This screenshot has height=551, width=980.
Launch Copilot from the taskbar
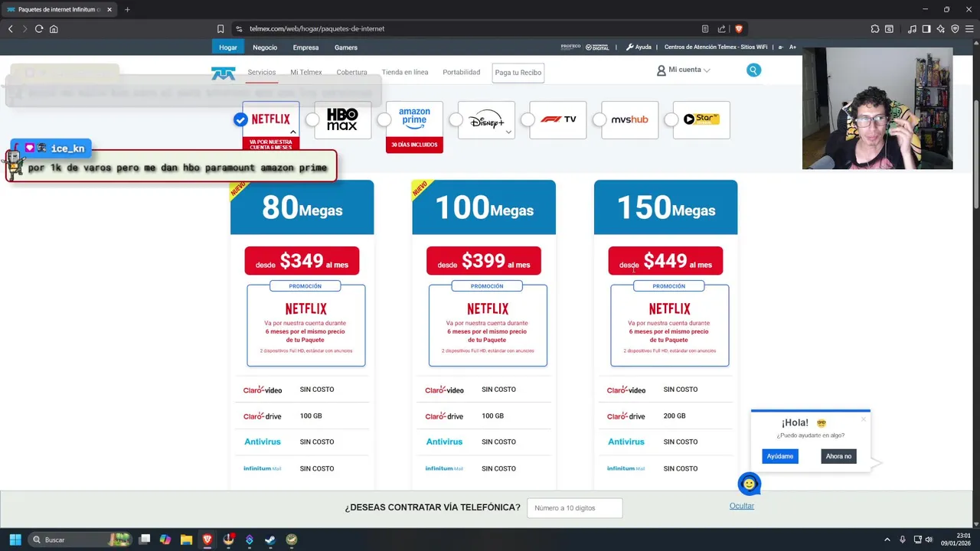click(165, 540)
